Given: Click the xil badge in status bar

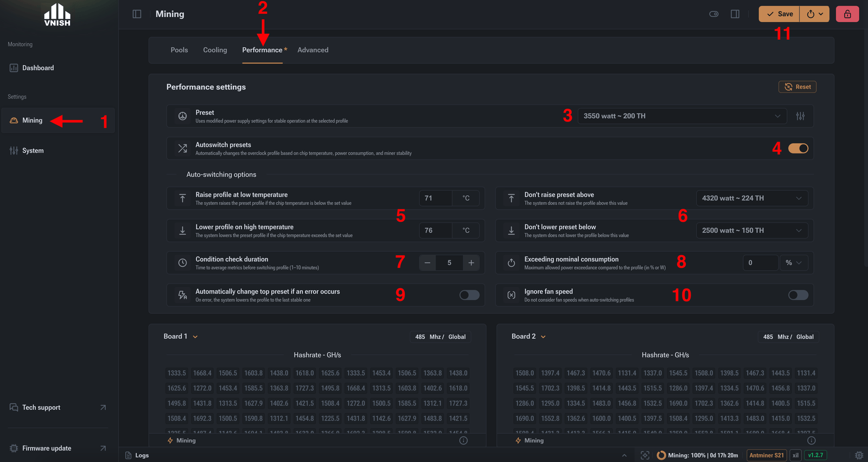Looking at the screenshot, I should pyautogui.click(x=795, y=455).
